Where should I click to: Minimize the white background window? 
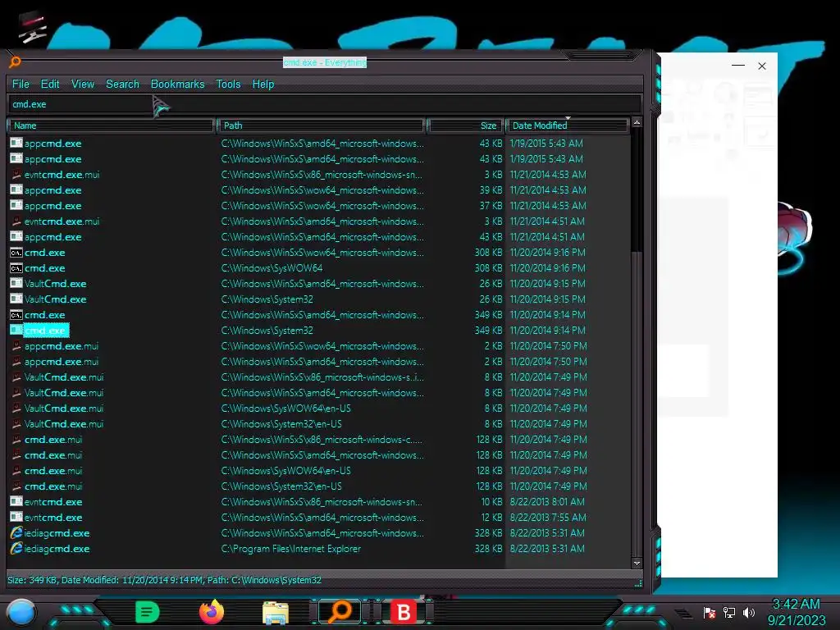pos(738,66)
